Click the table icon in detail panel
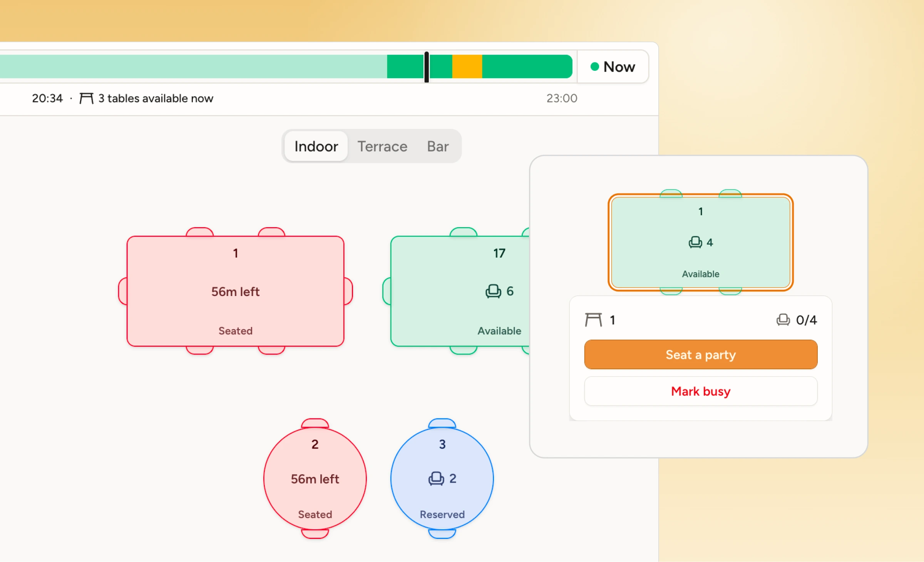Viewport: 924px width, 562px height. 593,320
